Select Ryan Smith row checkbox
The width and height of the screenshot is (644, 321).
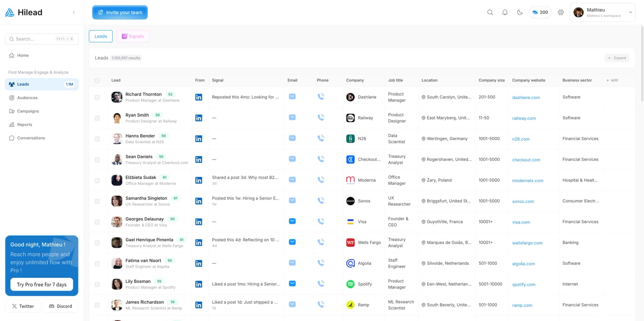pyautogui.click(x=97, y=118)
